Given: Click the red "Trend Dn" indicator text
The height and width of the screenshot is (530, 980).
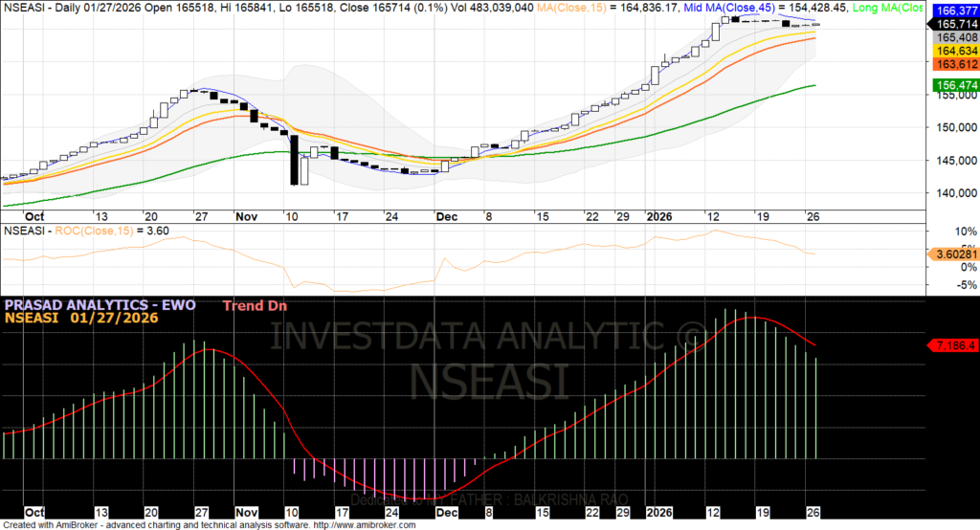Looking at the screenshot, I should click(x=255, y=306).
